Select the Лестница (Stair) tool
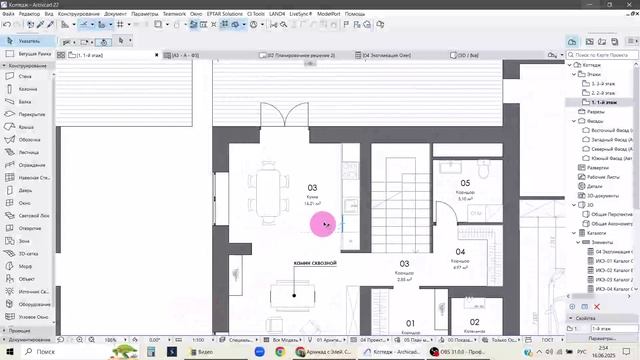The height and width of the screenshot is (360, 640). tap(27, 152)
